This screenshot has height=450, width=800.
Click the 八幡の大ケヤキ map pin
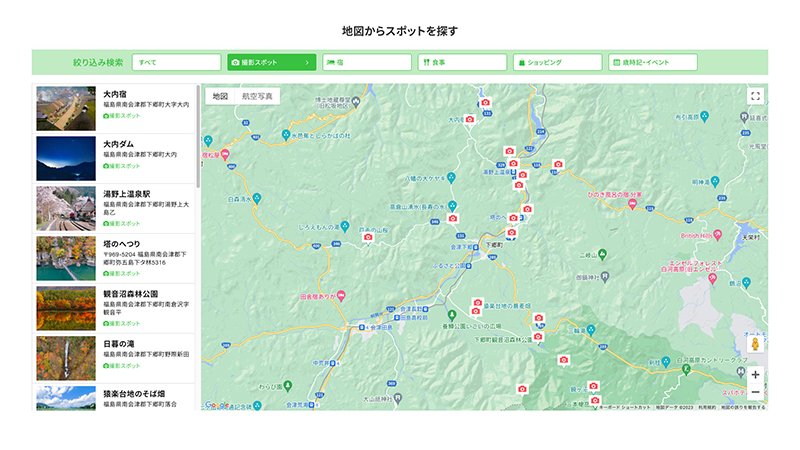[451, 178]
